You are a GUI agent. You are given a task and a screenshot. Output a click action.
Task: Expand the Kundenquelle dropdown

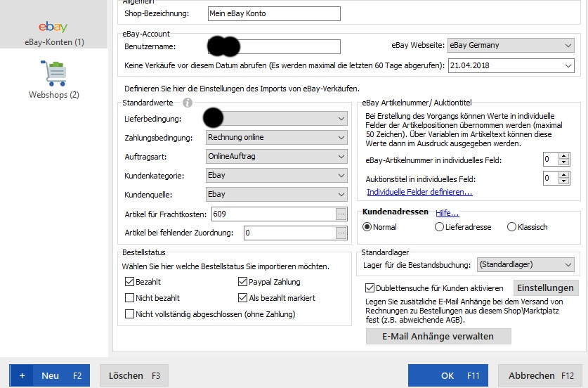276,195
